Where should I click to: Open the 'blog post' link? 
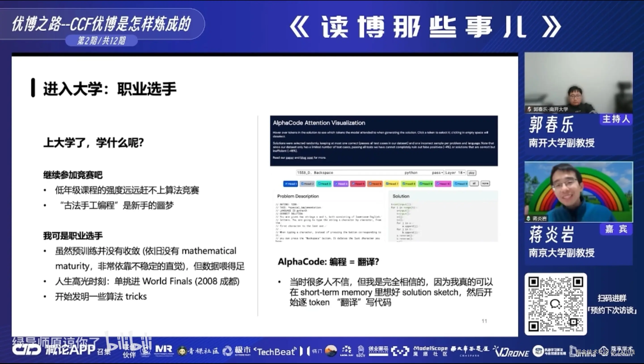307,158
